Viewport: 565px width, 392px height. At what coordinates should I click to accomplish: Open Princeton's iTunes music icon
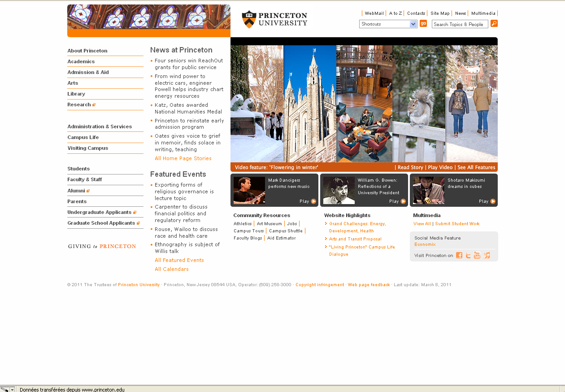tap(487, 255)
